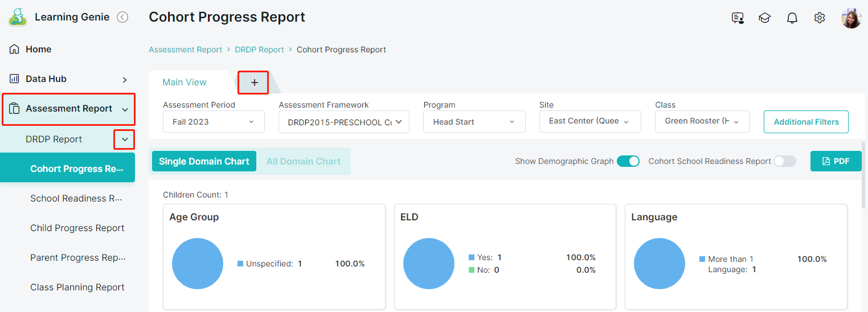Screen dimensions: 868x312
Task: Click the Additional Filters button
Action: tap(805, 122)
